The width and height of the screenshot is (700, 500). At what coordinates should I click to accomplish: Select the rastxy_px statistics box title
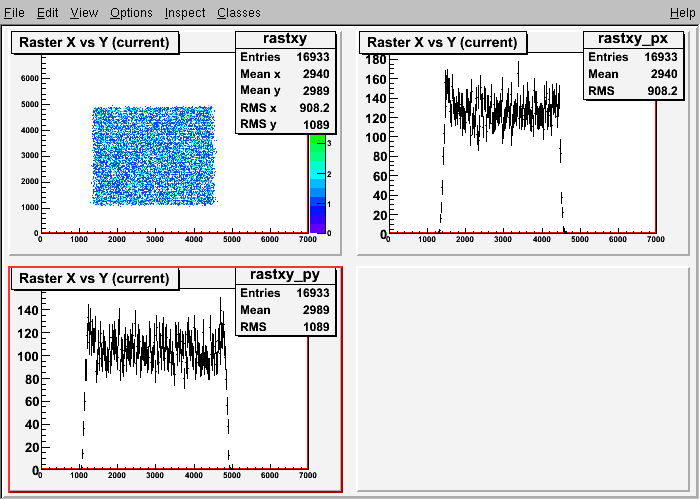633,39
